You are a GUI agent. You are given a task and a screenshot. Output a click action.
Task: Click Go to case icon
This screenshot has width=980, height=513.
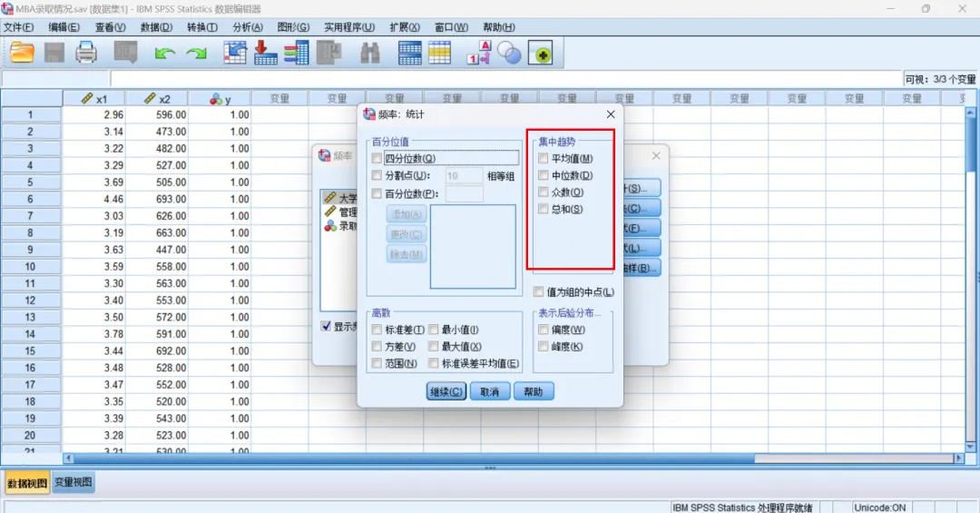(x=235, y=53)
